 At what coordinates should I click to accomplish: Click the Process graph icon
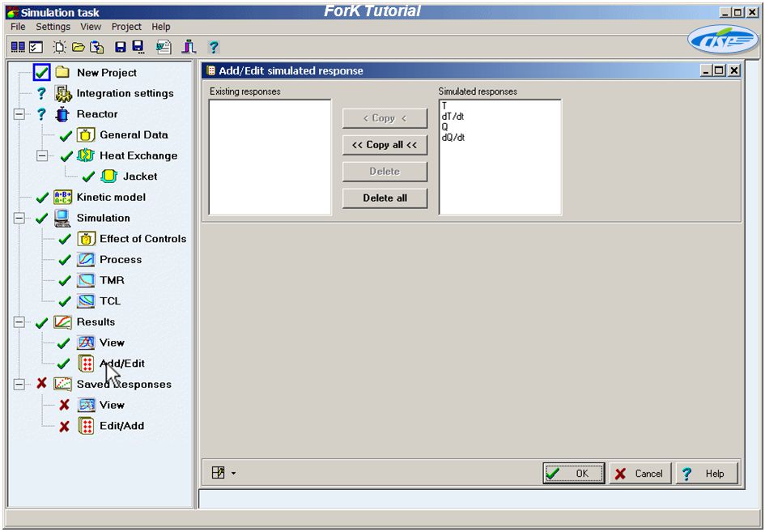(x=86, y=259)
